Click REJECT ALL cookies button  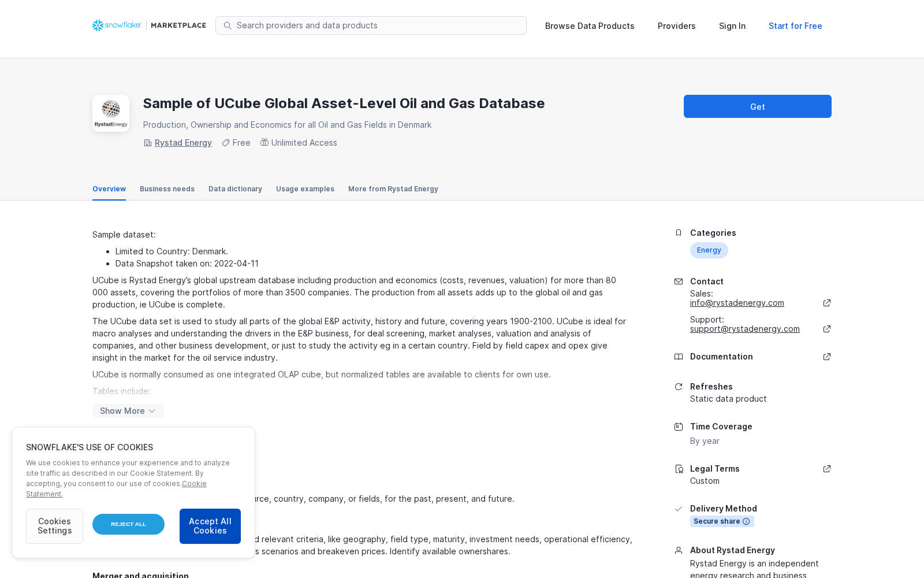click(128, 524)
